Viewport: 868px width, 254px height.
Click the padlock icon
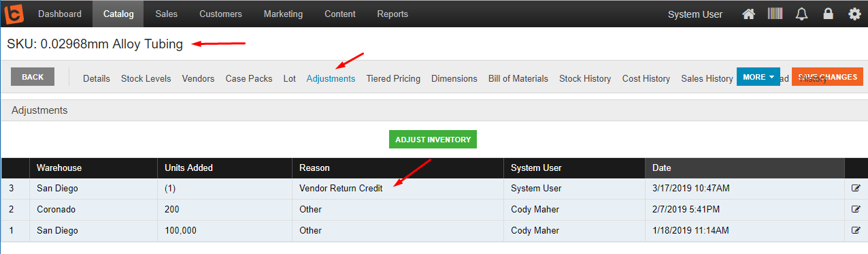(828, 14)
